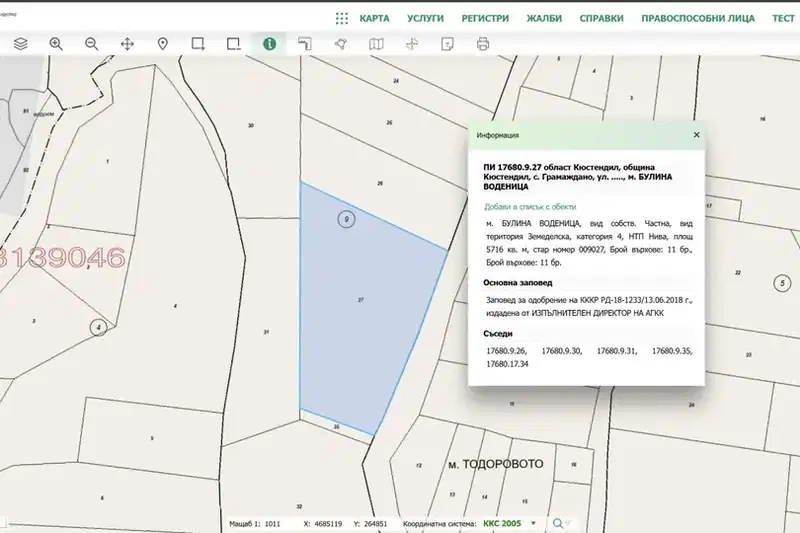Toggle the green information tool
The image size is (800, 533).
[269, 44]
